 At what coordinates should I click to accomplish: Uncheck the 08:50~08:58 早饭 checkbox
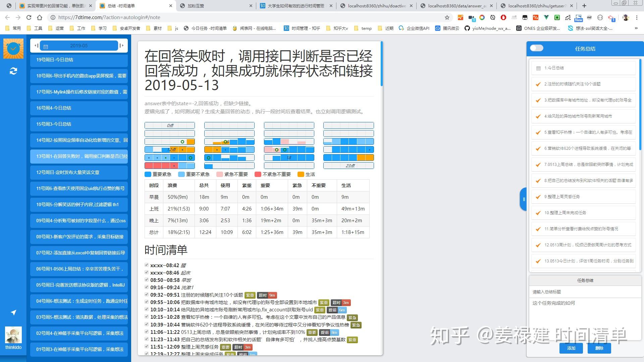147,280
